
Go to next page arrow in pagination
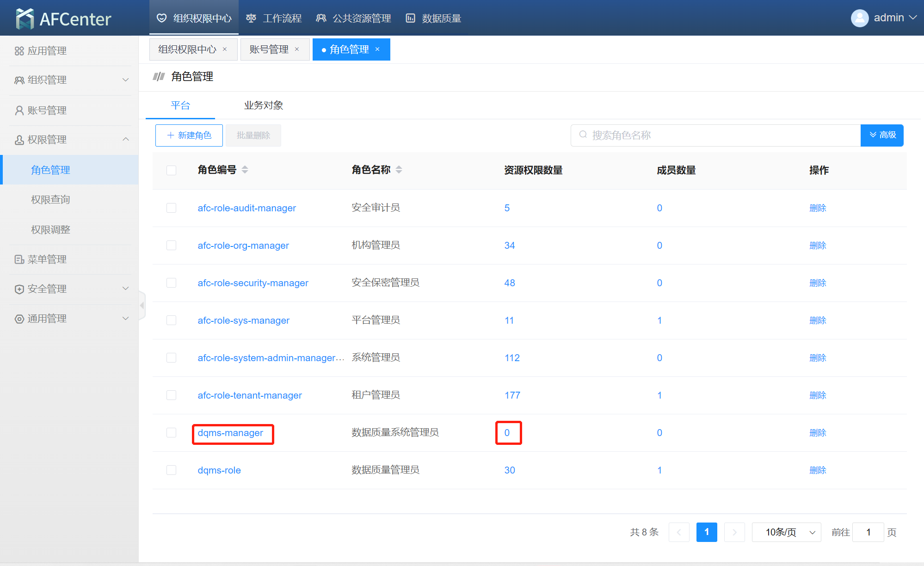coord(734,532)
